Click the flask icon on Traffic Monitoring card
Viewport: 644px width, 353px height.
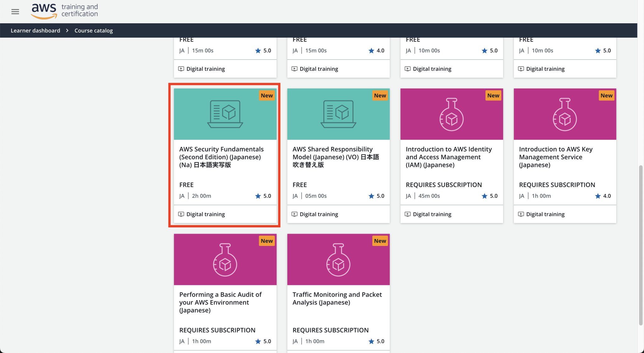[x=338, y=259]
